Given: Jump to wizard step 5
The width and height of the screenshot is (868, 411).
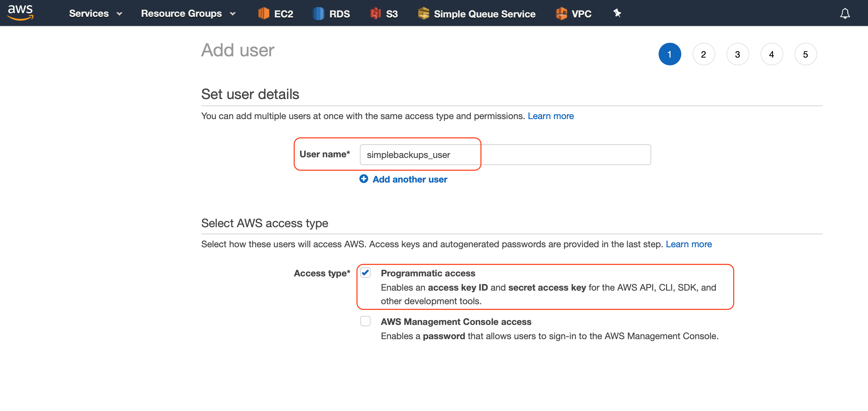Looking at the screenshot, I should click(x=806, y=54).
